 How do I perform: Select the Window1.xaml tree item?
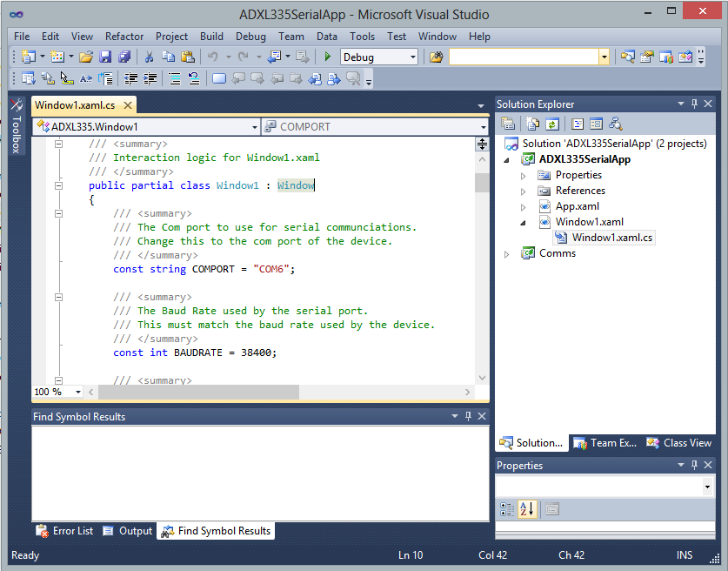(589, 222)
